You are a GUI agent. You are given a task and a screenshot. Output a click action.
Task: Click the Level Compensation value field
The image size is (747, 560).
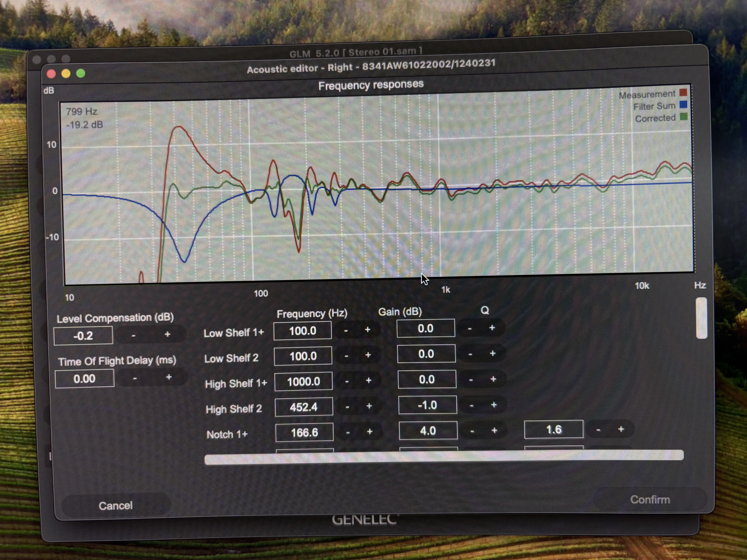click(x=83, y=336)
